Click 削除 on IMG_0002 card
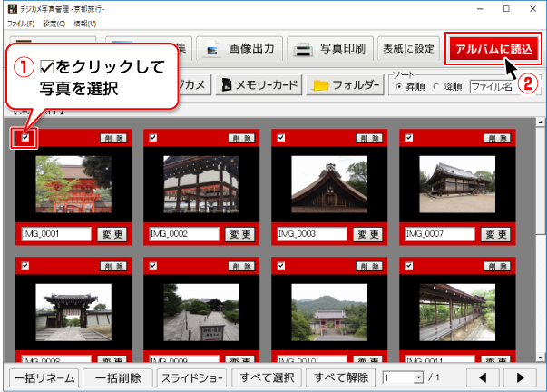The image size is (547, 392). (x=241, y=138)
